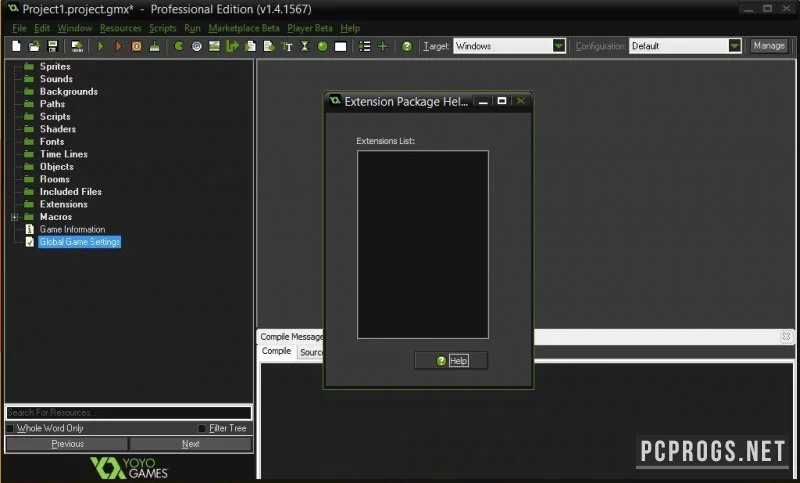Create a path with the green arrow icon

[232, 46]
